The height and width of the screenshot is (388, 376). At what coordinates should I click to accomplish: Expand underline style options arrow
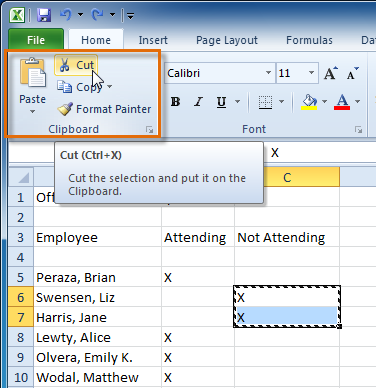click(x=237, y=101)
